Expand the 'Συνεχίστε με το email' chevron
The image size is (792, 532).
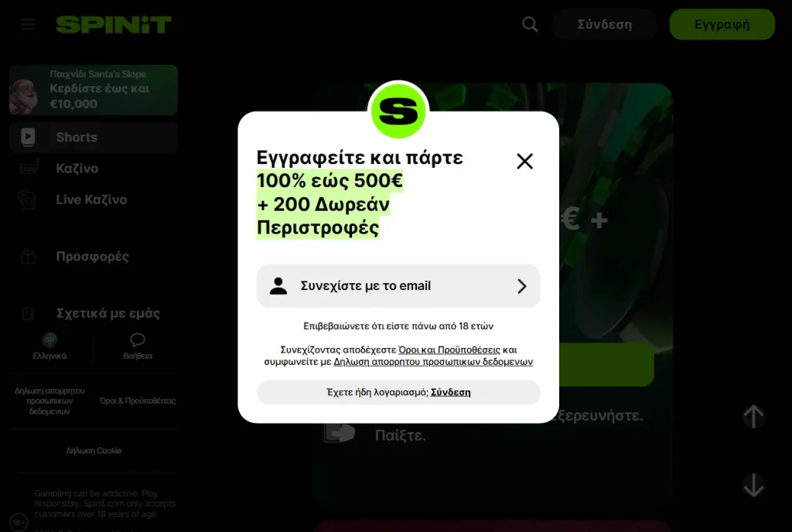click(x=522, y=286)
